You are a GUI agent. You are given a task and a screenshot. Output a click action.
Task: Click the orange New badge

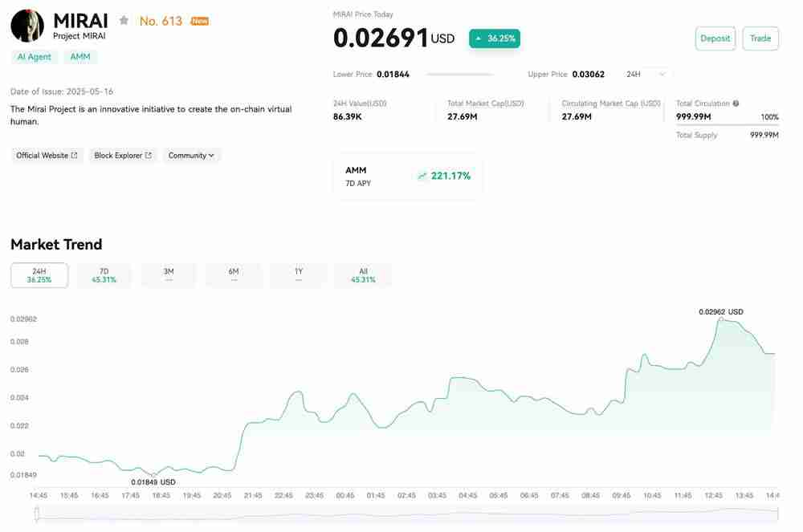click(199, 21)
